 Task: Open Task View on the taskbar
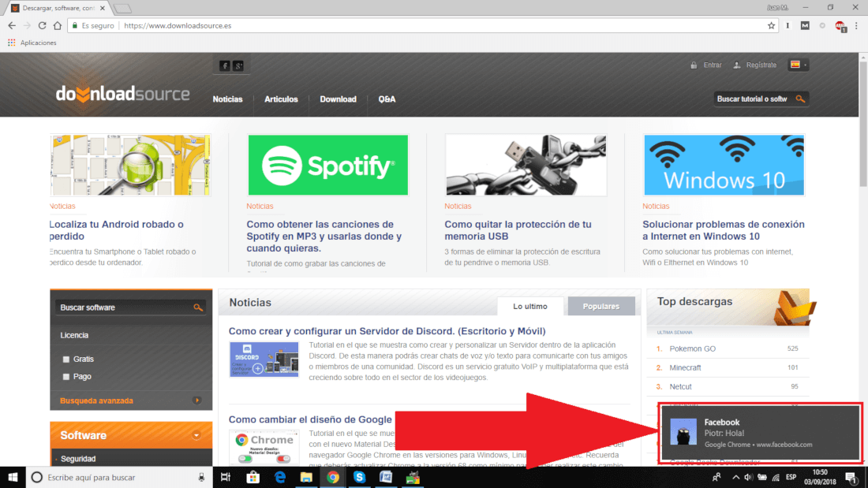pyautogui.click(x=226, y=477)
